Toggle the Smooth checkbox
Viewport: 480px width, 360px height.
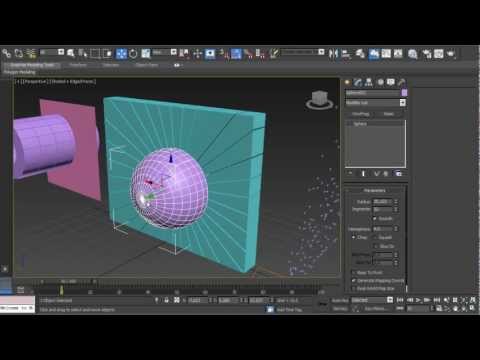pyautogui.click(x=375, y=219)
